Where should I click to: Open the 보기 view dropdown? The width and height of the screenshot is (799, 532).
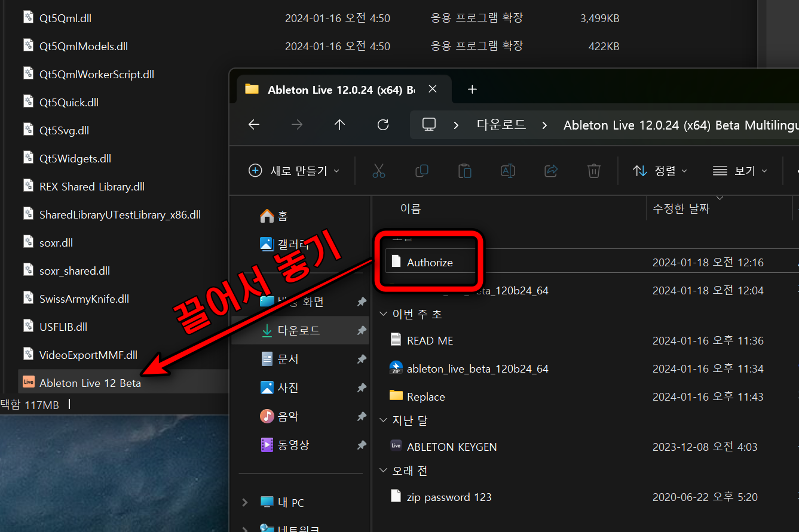coord(742,171)
